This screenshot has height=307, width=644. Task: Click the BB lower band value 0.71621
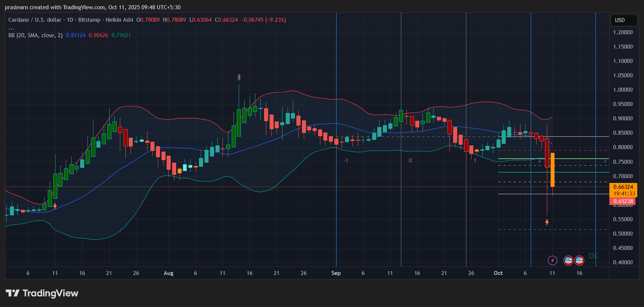click(x=121, y=35)
